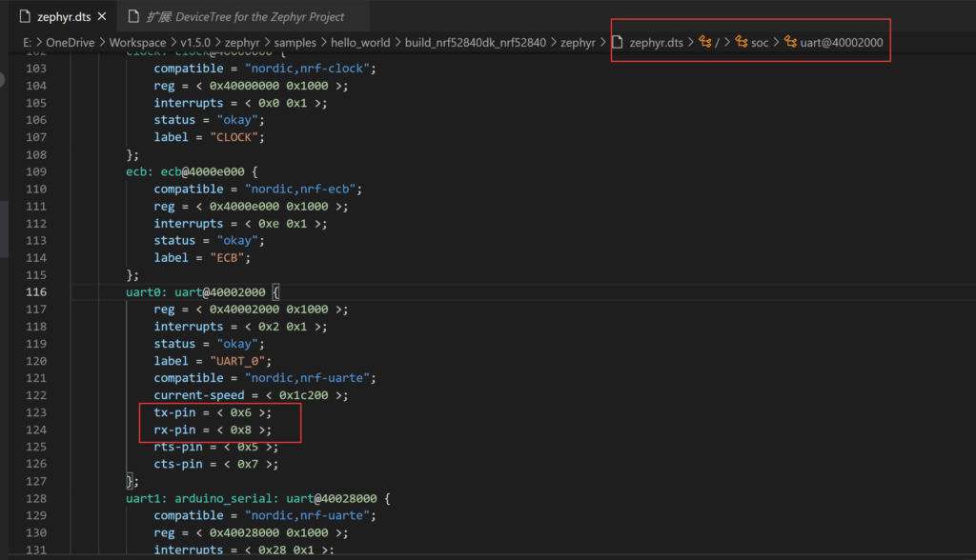This screenshot has height=560, width=976.
Task: Click the "nordic,nrf-clock" compatible string
Action: tap(307, 69)
